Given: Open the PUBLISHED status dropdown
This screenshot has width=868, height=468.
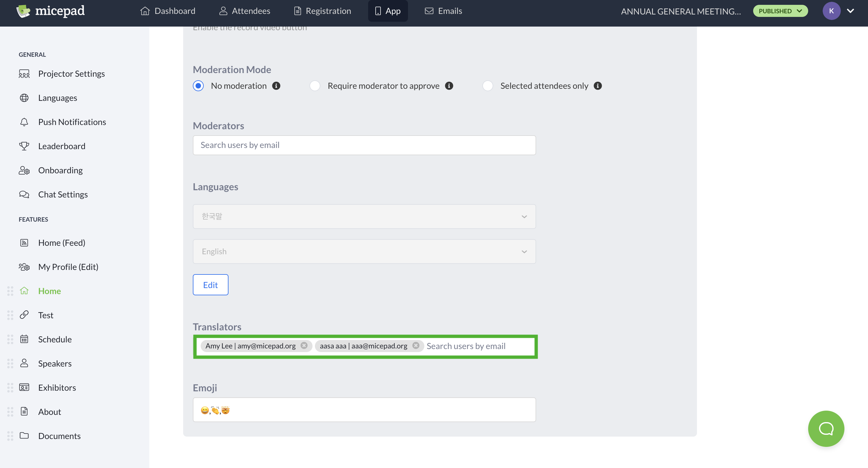Looking at the screenshot, I should click(780, 11).
